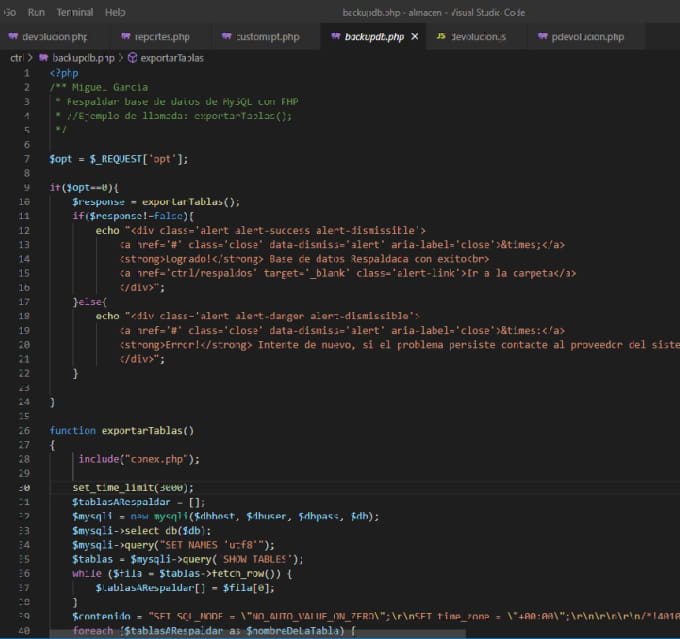Screen dimensions: 680x639
Task: Select the exportarTablas breadcrumb symbol
Action: [172, 58]
